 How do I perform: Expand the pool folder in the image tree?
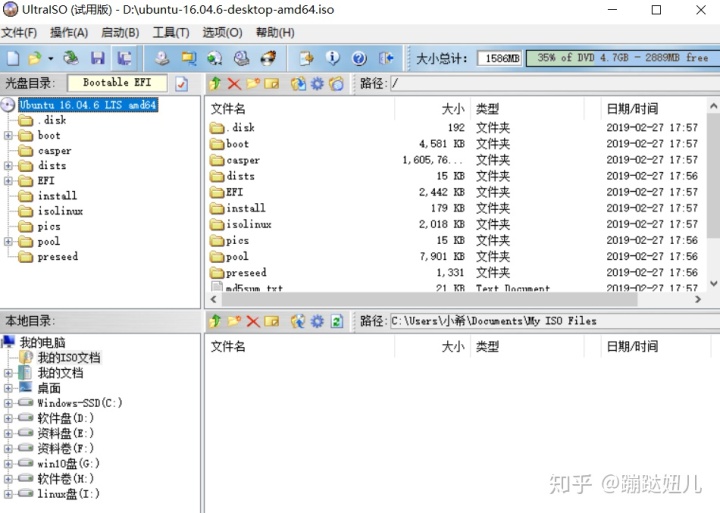pos(8,241)
